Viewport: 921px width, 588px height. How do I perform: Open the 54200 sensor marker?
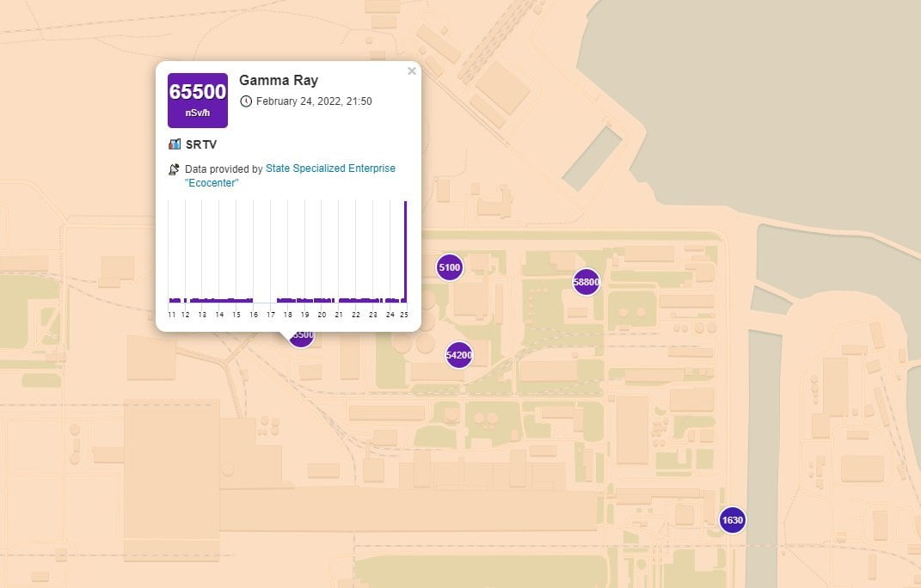459,354
